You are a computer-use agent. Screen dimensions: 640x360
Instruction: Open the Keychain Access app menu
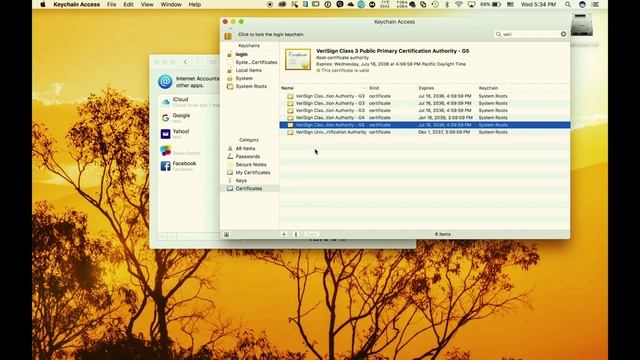point(77,4)
